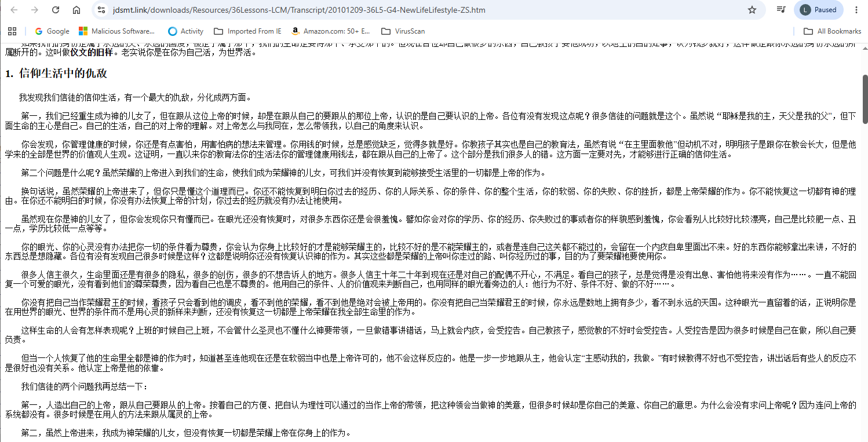
Task: Open the media control icon
Action: coord(782,10)
